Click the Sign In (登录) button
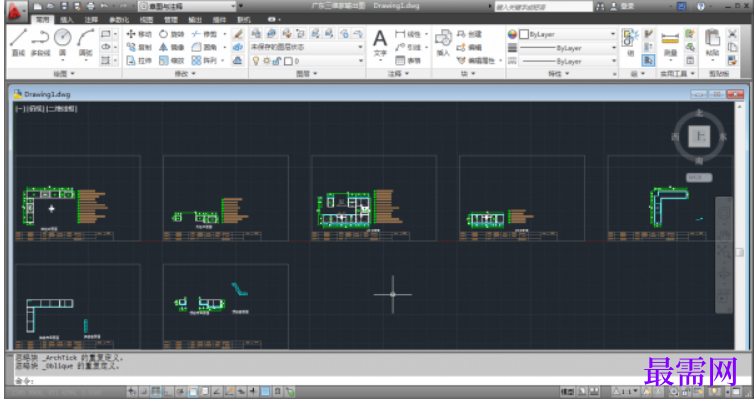Viewport: 756px width, 403px height. click(623, 6)
